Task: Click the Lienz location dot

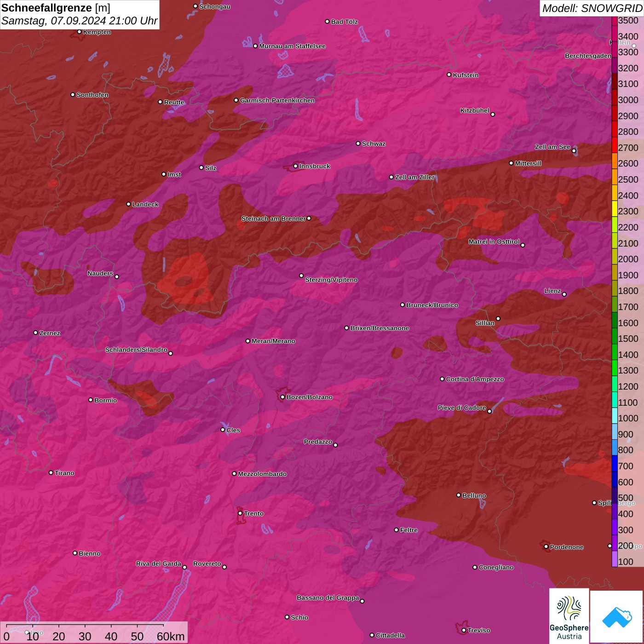Action: (x=564, y=294)
